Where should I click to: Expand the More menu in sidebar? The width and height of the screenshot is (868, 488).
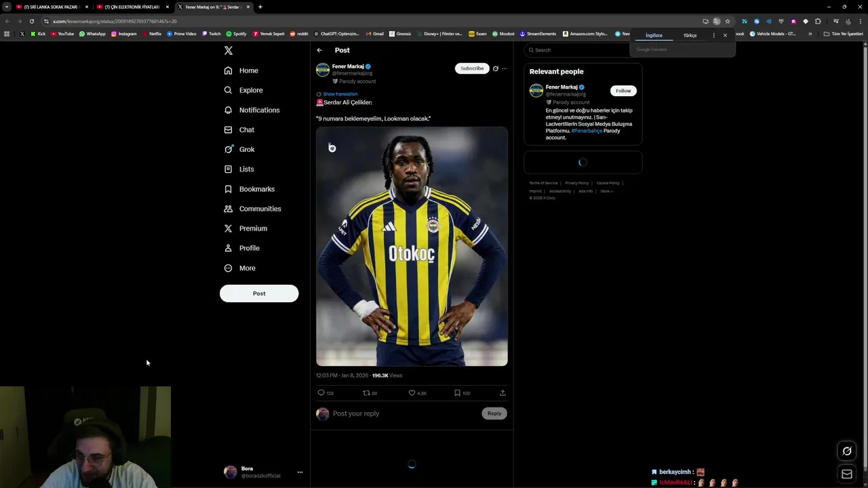(240, 268)
